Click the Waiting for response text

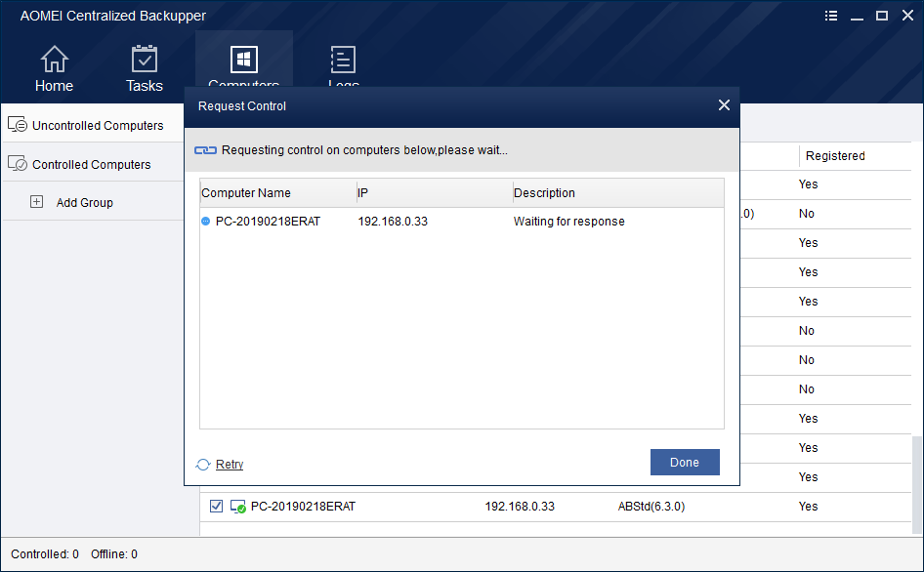pos(568,222)
